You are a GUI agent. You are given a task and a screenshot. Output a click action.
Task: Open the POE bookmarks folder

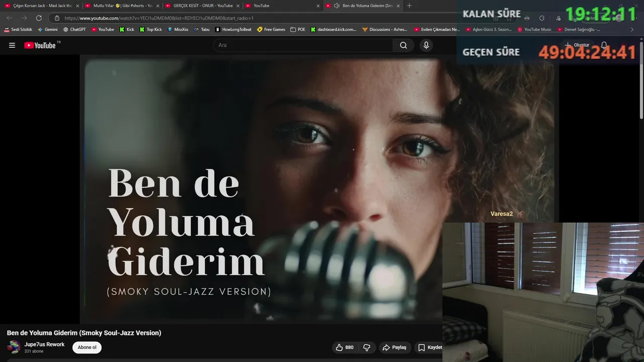[x=298, y=30]
